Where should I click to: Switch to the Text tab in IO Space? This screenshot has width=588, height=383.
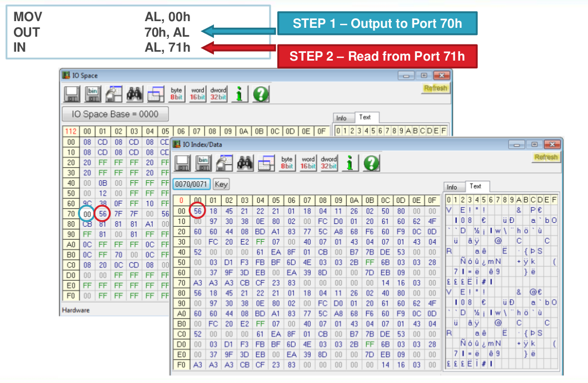(x=366, y=117)
